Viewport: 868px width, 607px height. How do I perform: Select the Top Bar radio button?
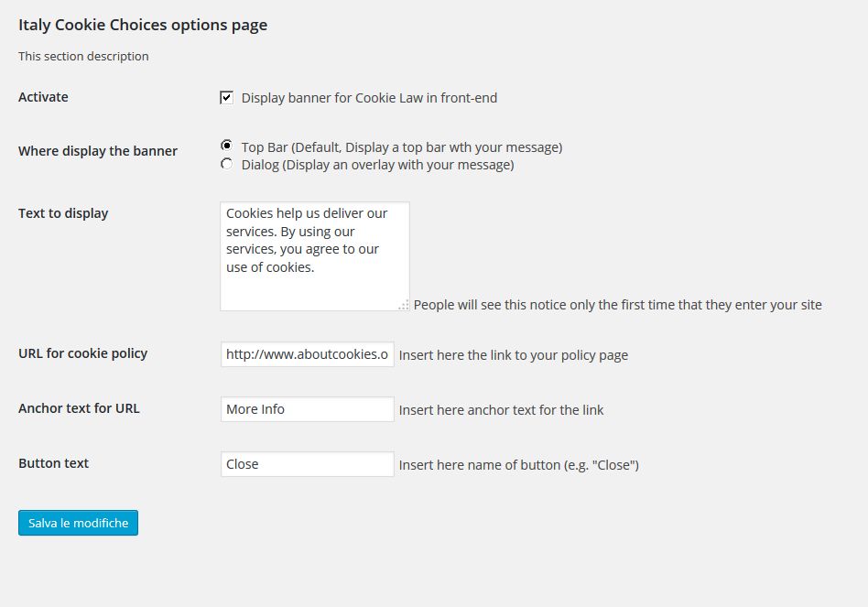[226, 146]
